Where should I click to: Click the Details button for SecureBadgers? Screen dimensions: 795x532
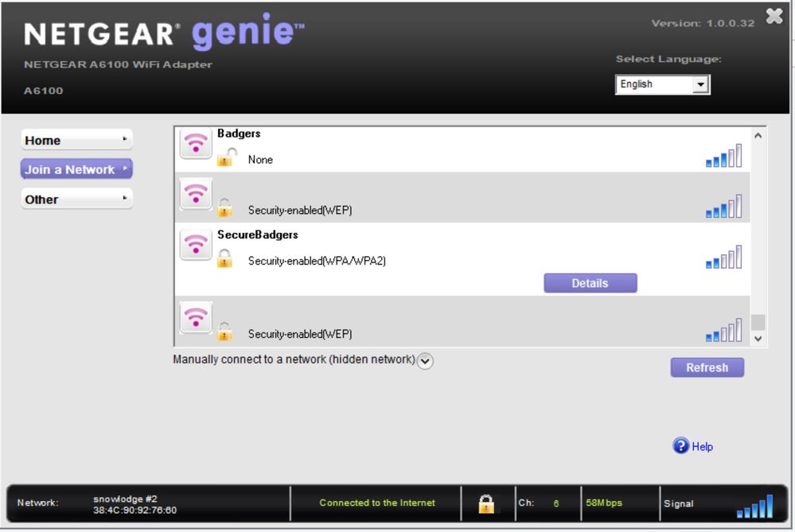pos(590,283)
